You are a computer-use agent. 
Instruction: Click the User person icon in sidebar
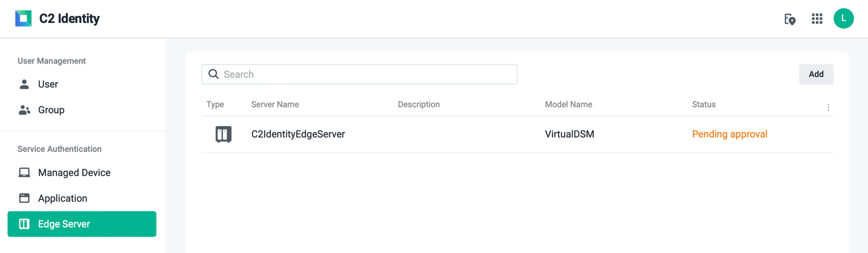(24, 84)
